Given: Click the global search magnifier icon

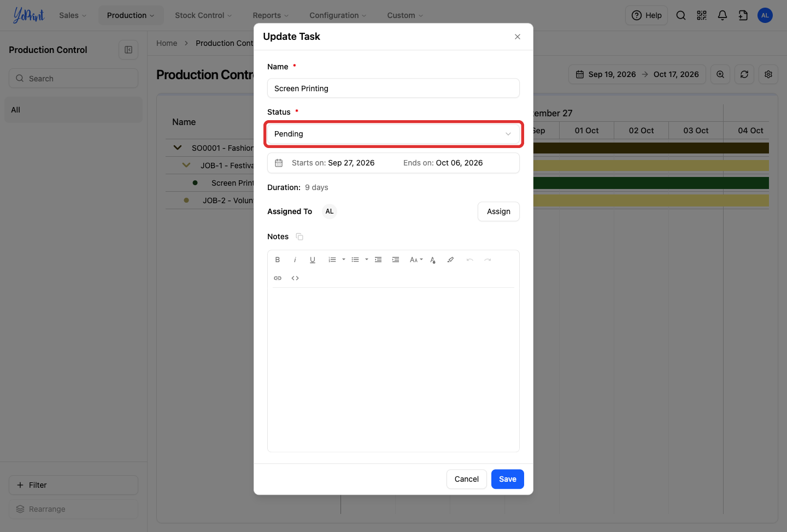Looking at the screenshot, I should pyautogui.click(x=681, y=15).
